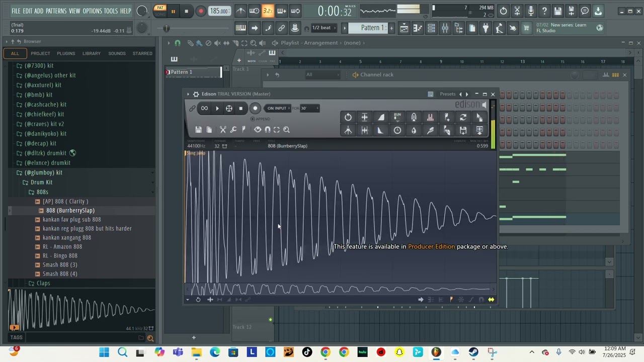Image resolution: width=644 pixels, height=362 pixels.
Task: Toggle the recording countdown
Action: (x=268, y=11)
